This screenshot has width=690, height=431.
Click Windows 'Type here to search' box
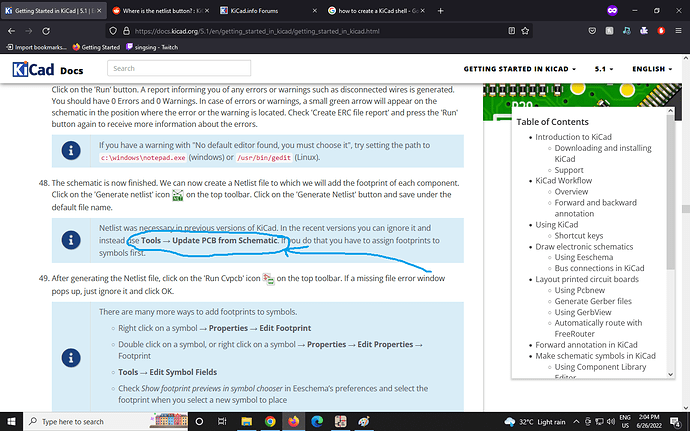(106, 421)
